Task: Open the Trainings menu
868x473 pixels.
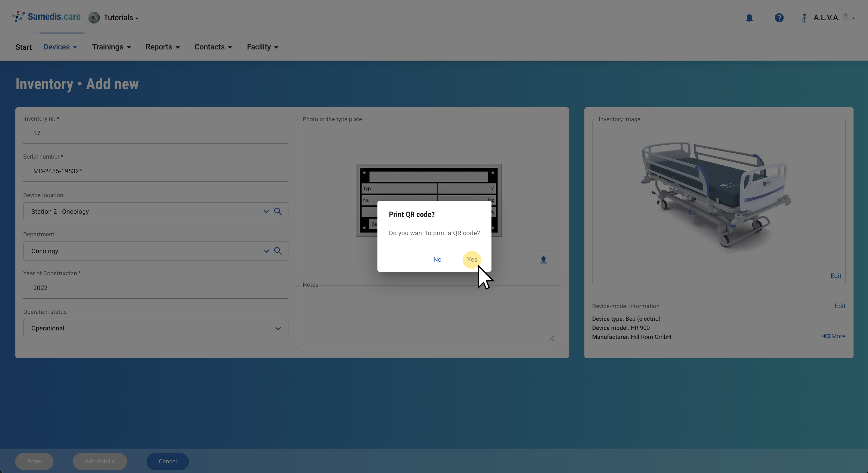Action: (111, 47)
